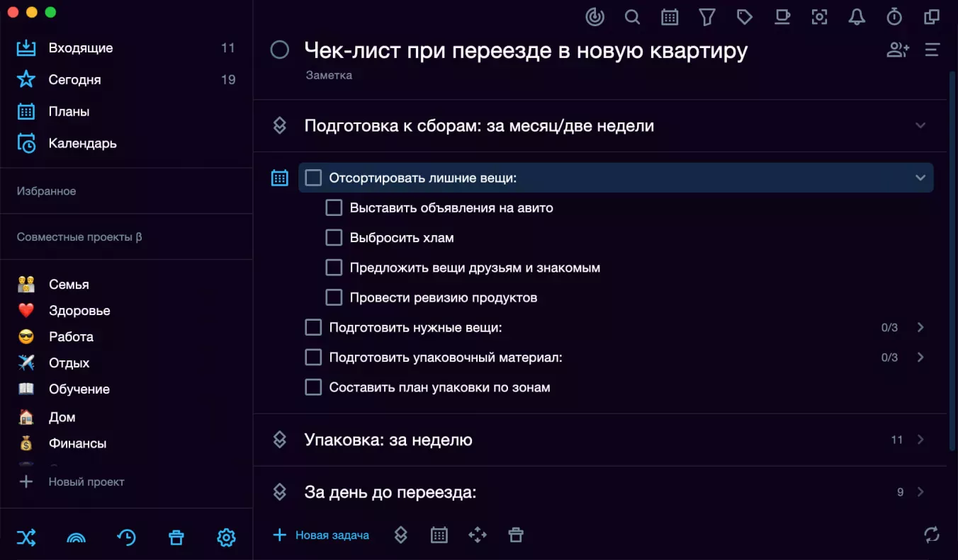Collapse Отсортировать лишние вещи subtasks chevron

point(920,178)
